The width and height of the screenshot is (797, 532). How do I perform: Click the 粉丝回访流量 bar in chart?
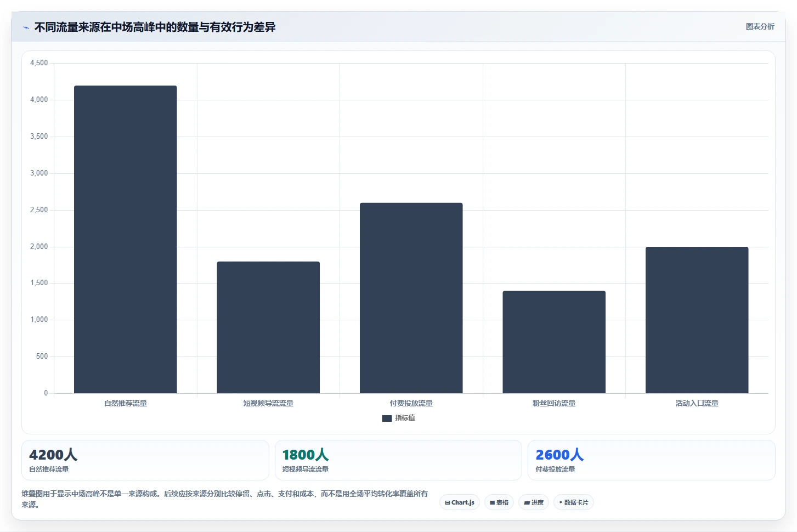(x=554, y=342)
